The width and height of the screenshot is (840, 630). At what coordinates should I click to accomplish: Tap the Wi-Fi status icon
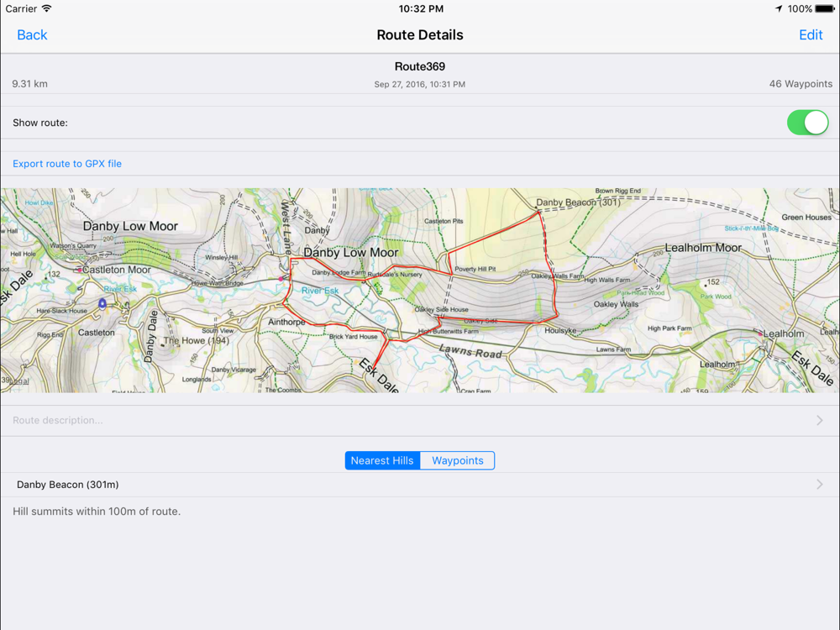click(47, 8)
